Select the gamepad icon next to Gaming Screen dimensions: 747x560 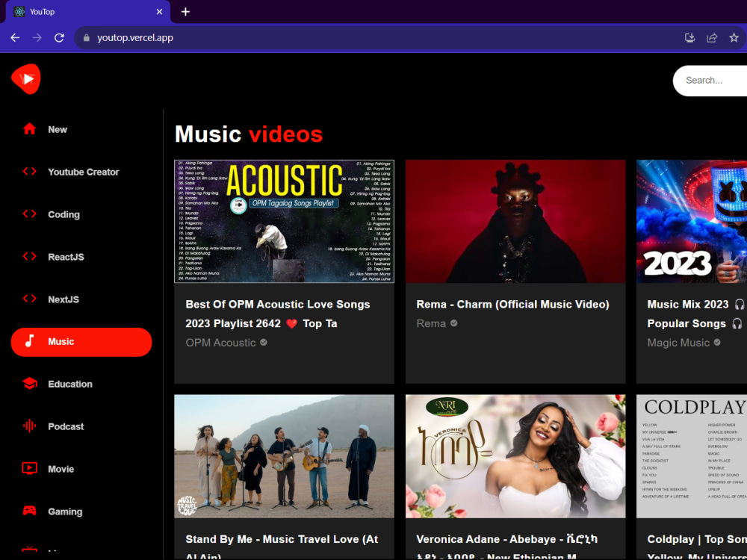coord(29,511)
